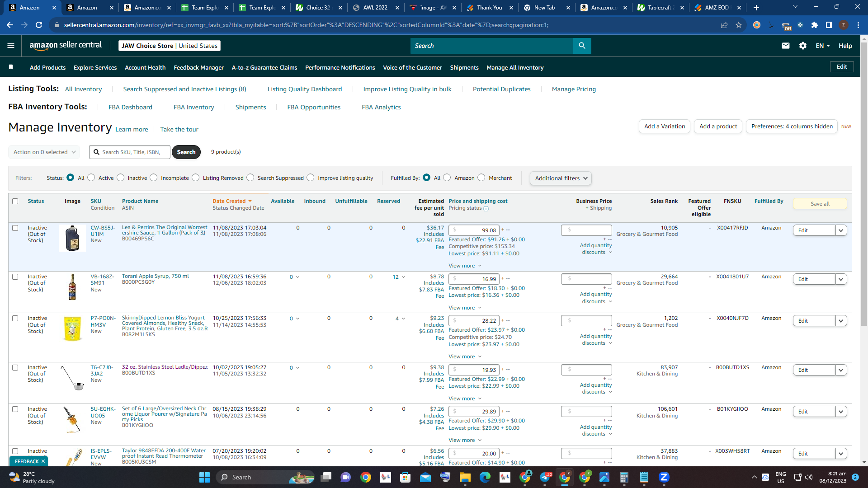The width and height of the screenshot is (868, 488).
Task: Open Task View from taskbar
Action: click(x=326, y=477)
